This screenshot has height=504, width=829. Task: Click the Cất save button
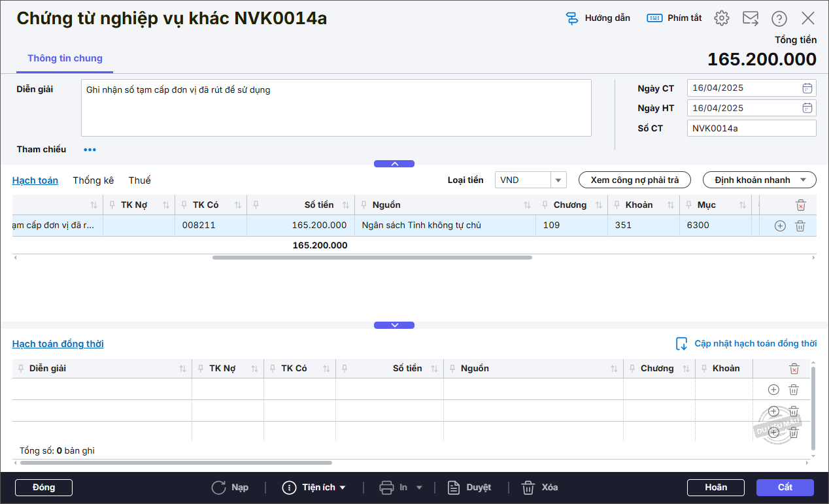pyautogui.click(x=785, y=488)
